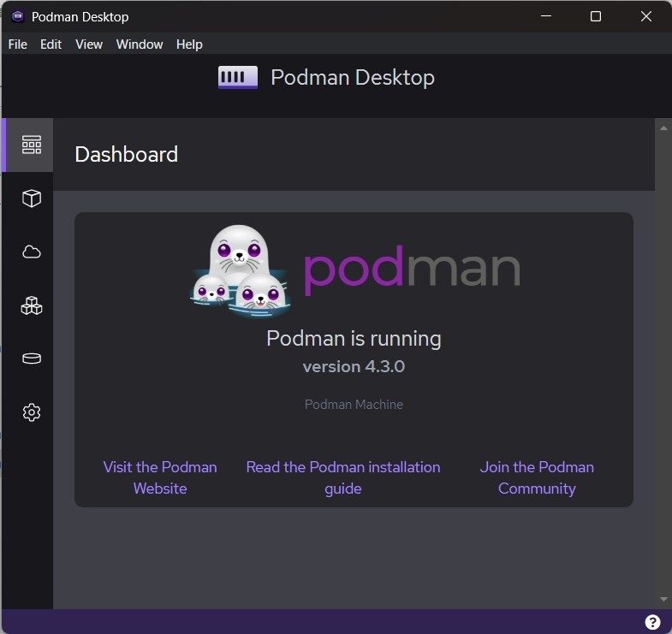Open the Help menu
672x634 pixels.
point(189,44)
